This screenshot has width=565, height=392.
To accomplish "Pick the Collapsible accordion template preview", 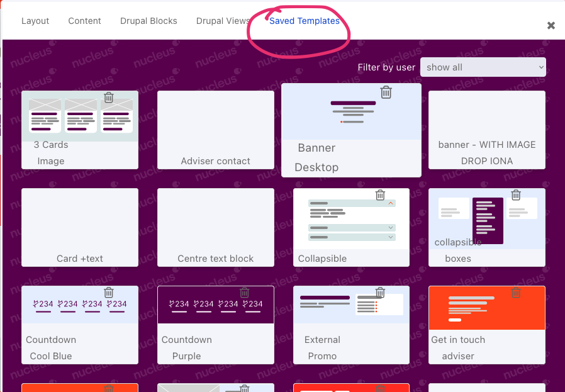I will click(x=351, y=219).
